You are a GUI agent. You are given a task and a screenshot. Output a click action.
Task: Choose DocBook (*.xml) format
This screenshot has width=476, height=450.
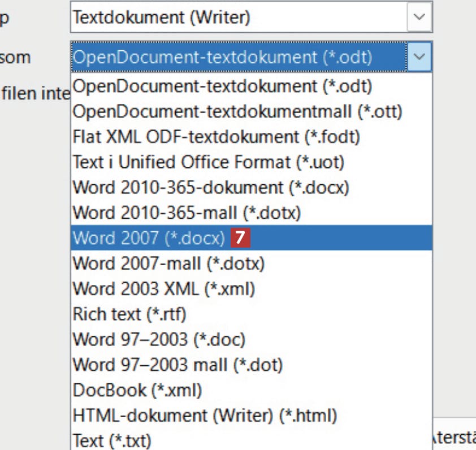(x=137, y=390)
